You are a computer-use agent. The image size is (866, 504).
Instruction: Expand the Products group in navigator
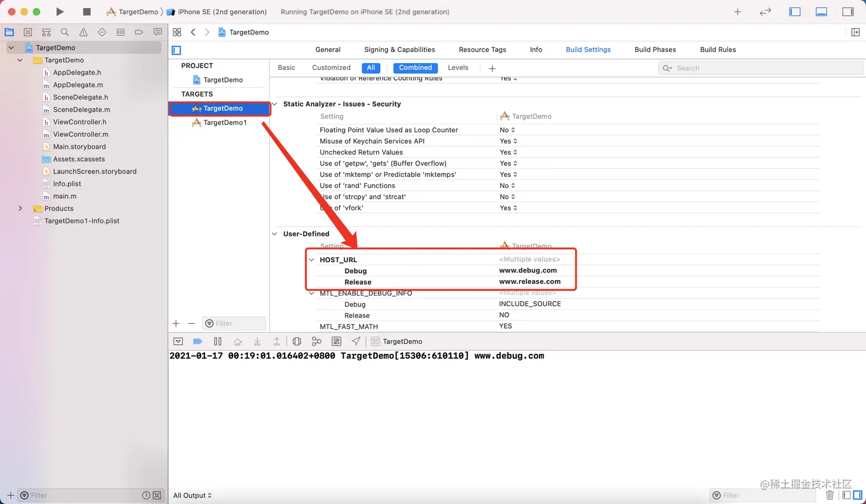20,208
